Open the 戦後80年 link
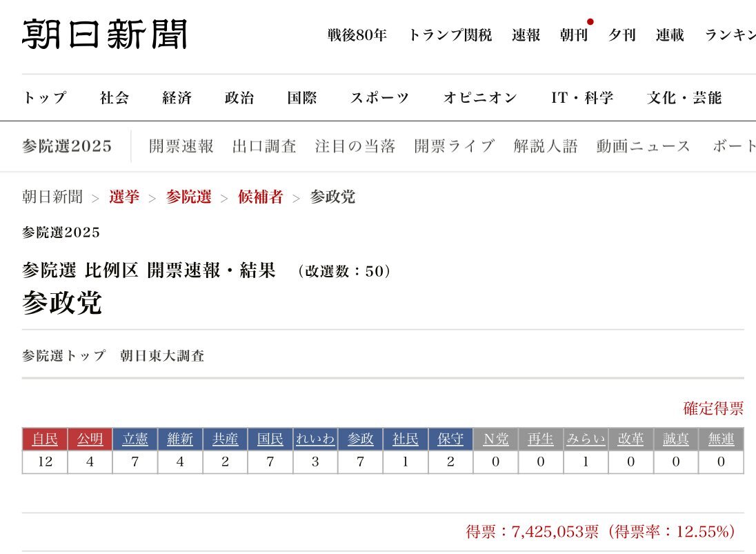Screen dimensions: 756x554 [x=357, y=34]
